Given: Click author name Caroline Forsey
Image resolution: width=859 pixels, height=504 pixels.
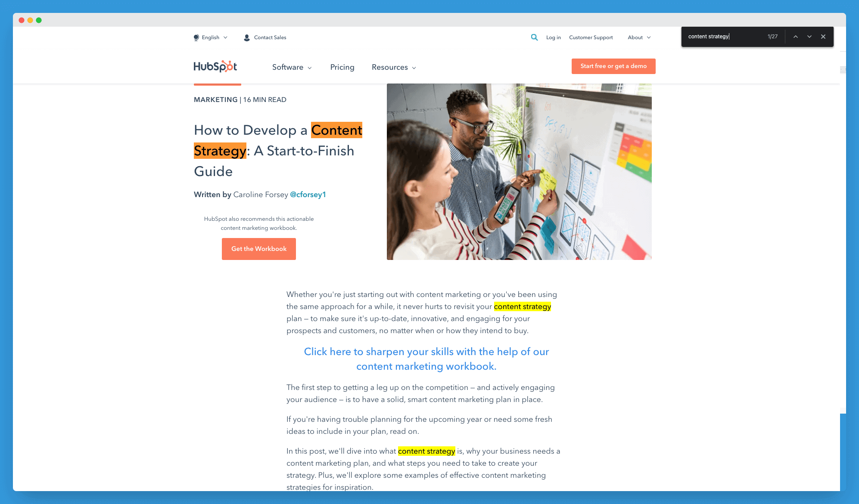Looking at the screenshot, I should click(x=261, y=195).
